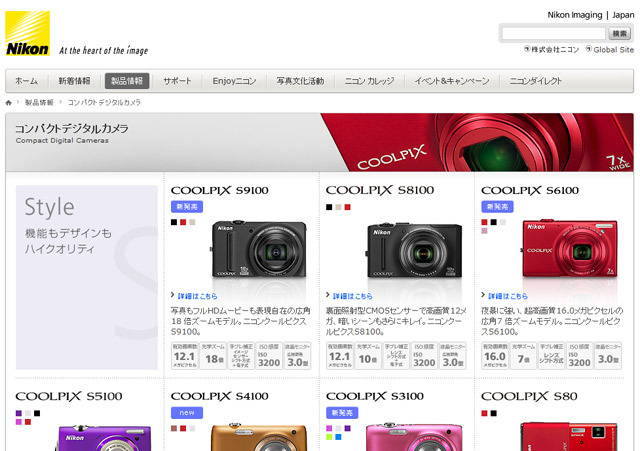
Task: Select the black color swatch for S80
Action: [494, 413]
